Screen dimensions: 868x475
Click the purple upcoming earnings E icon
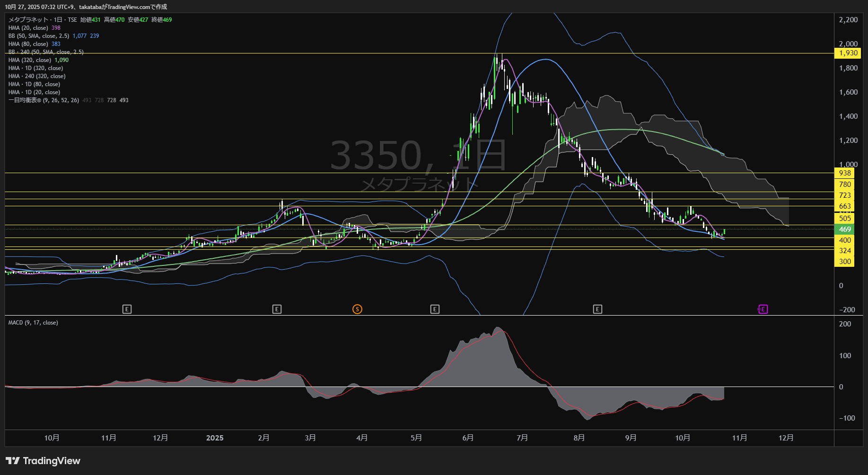tap(763, 309)
